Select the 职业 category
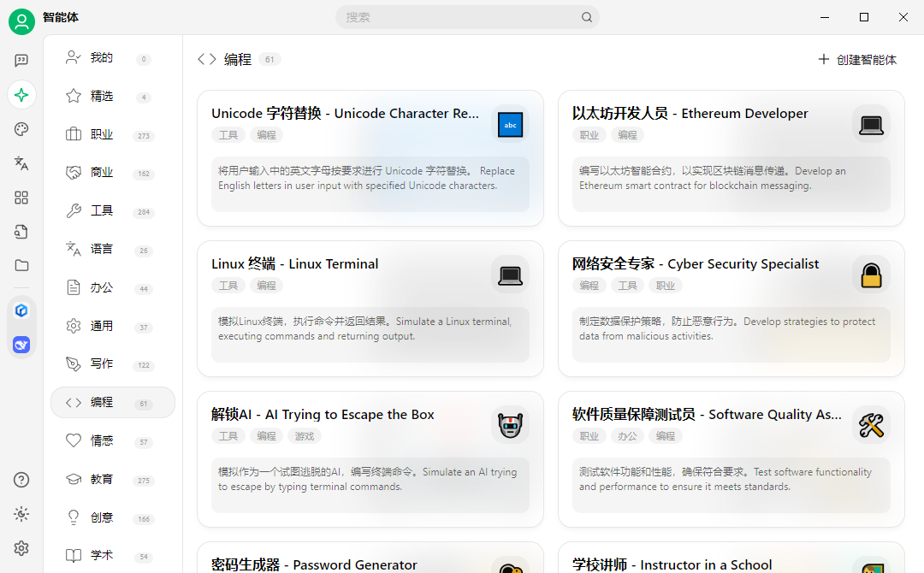Viewport: 924px width, 573px height. coord(113,134)
